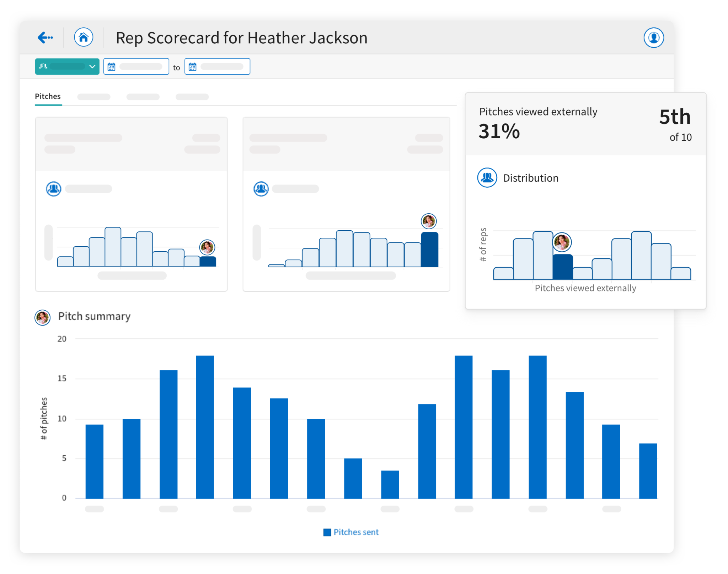Go to the home screen

click(x=84, y=37)
